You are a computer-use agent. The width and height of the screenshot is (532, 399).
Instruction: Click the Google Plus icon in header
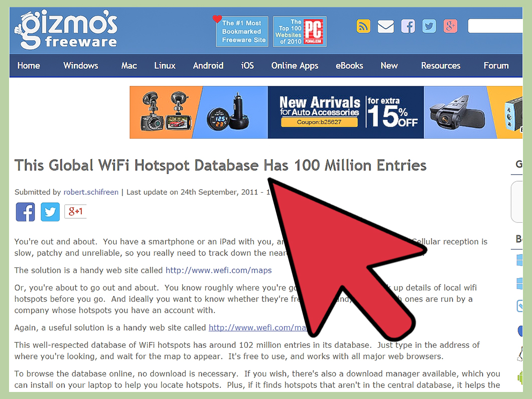[x=451, y=26]
